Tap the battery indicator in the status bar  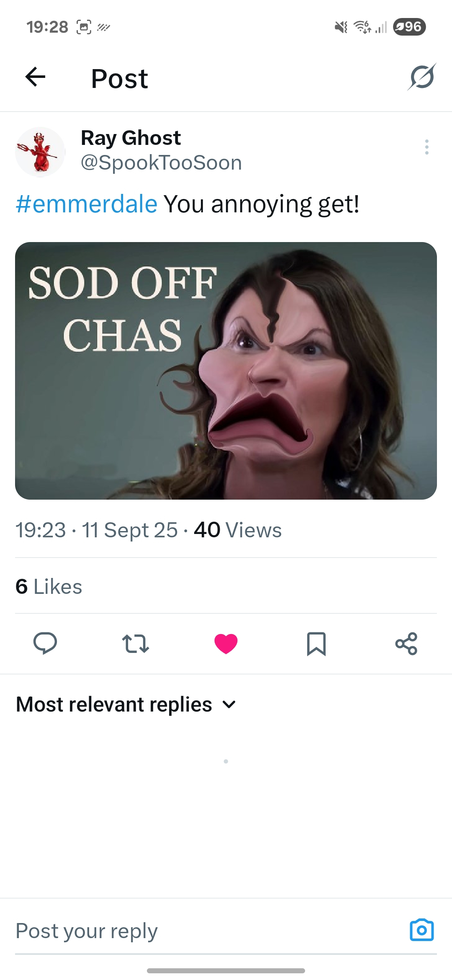409,27
